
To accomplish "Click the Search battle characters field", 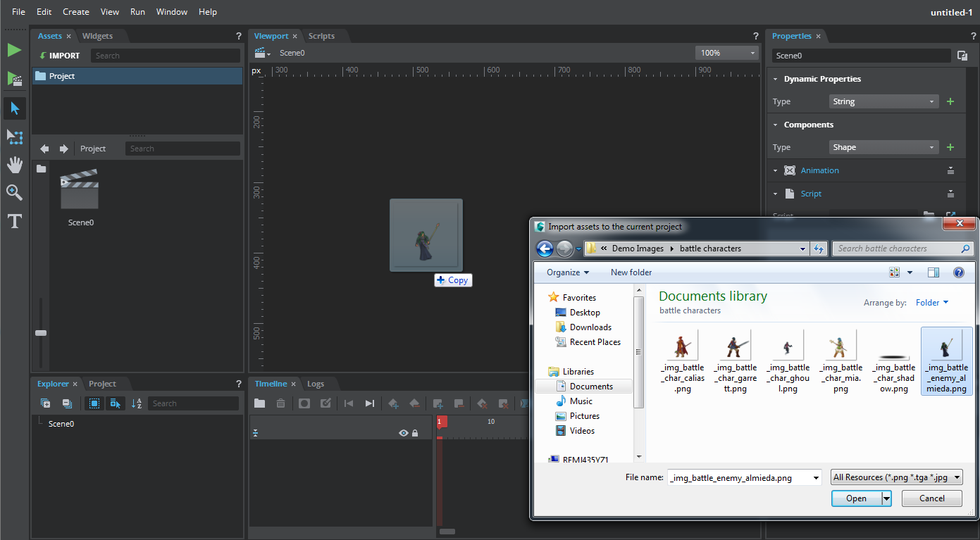I will point(903,249).
